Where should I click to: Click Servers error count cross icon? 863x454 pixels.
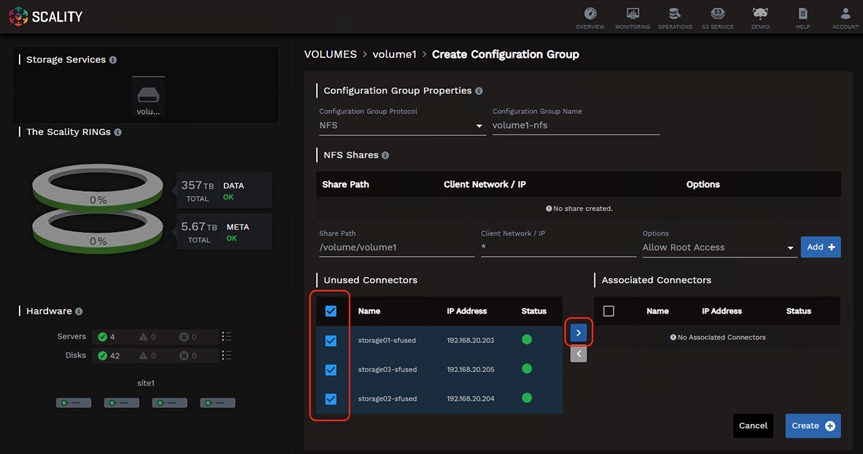pyautogui.click(x=184, y=337)
